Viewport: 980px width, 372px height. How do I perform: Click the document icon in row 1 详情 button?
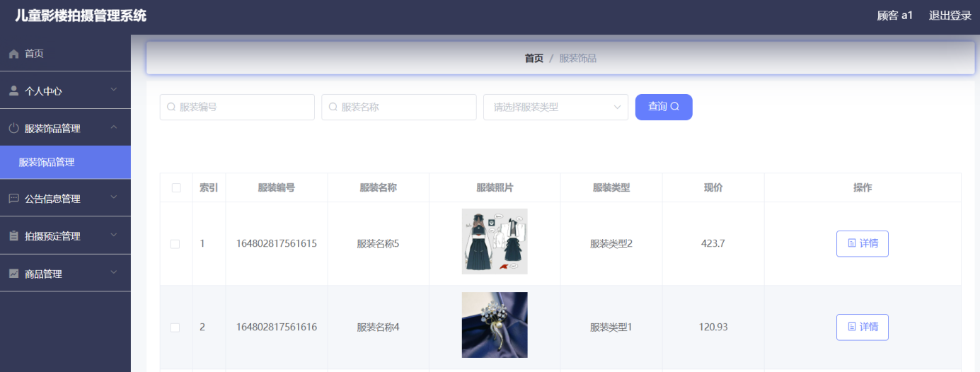(852, 243)
